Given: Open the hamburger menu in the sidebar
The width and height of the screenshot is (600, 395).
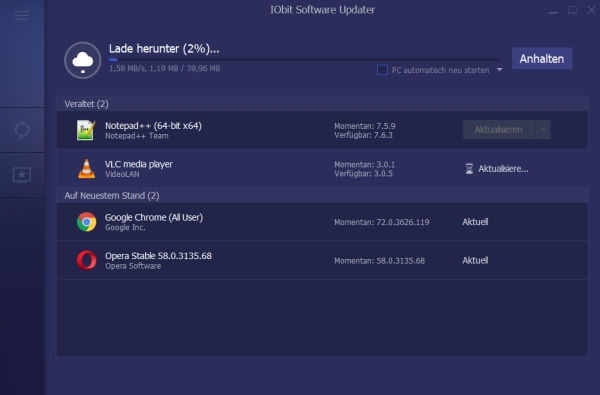Looking at the screenshot, I should (22, 15).
